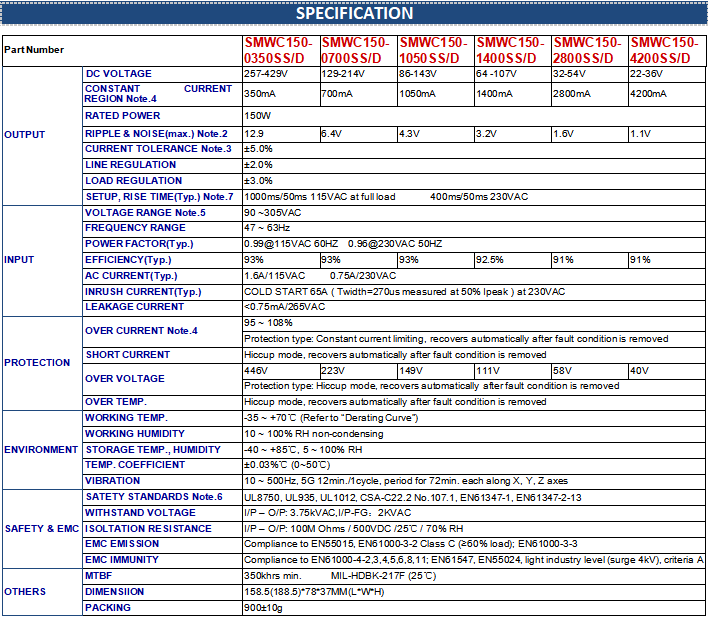Screen dimensions: 708x618
Task: Select the POWER FACTOR(Typ.) row label
Action: (139, 244)
